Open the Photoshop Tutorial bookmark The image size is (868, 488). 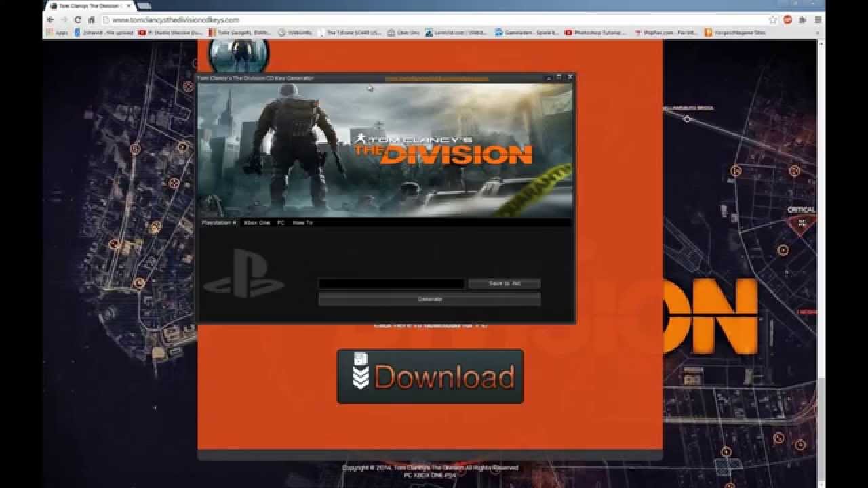(597, 33)
